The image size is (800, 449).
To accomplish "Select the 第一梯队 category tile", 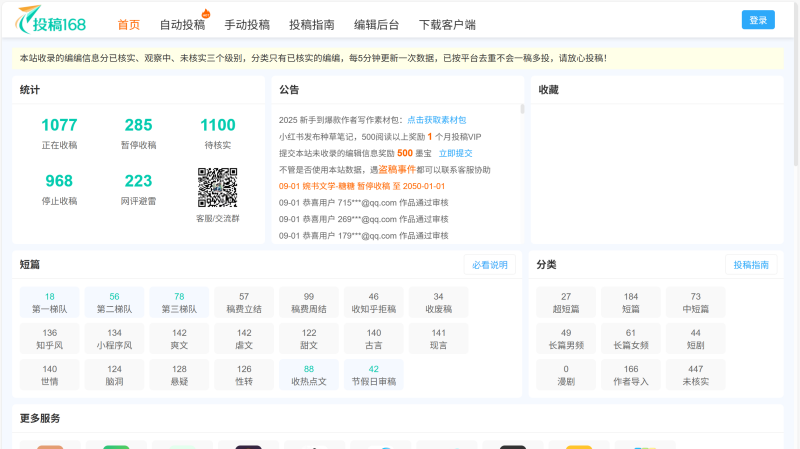I will pos(49,302).
